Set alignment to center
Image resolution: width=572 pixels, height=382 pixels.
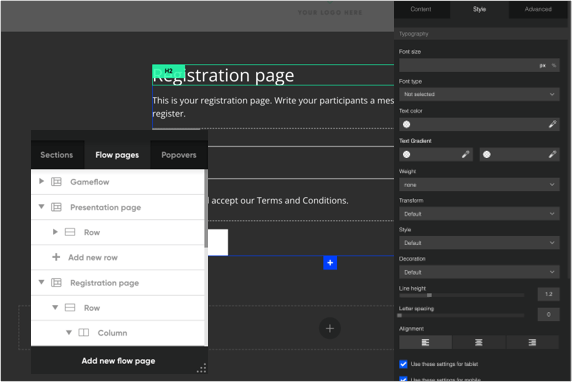point(479,342)
